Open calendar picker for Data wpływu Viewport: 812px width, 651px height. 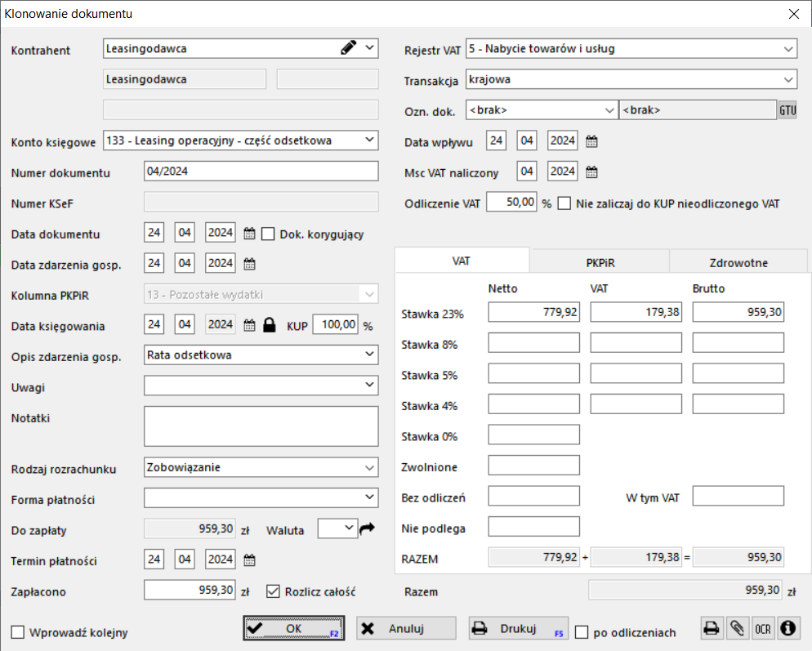coord(591,141)
